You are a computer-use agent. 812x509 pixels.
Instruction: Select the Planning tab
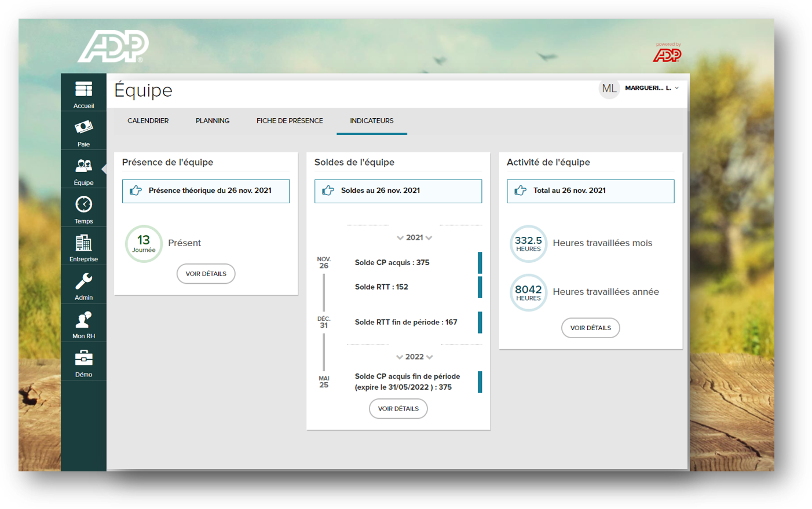point(213,120)
